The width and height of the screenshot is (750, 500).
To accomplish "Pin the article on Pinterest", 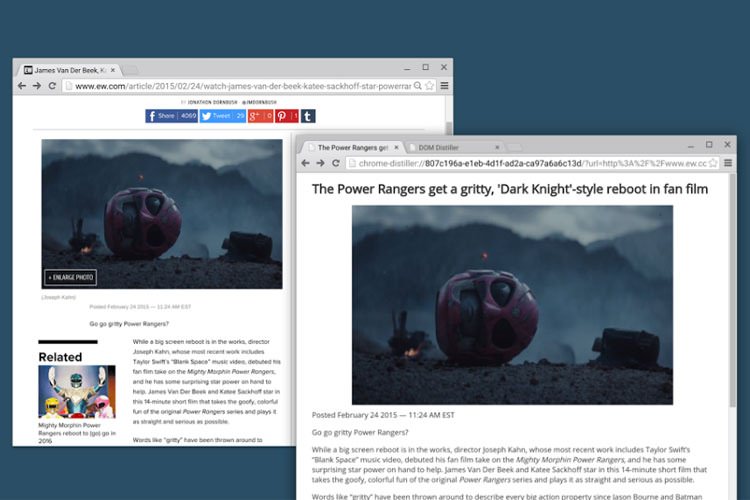I will click(x=287, y=116).
